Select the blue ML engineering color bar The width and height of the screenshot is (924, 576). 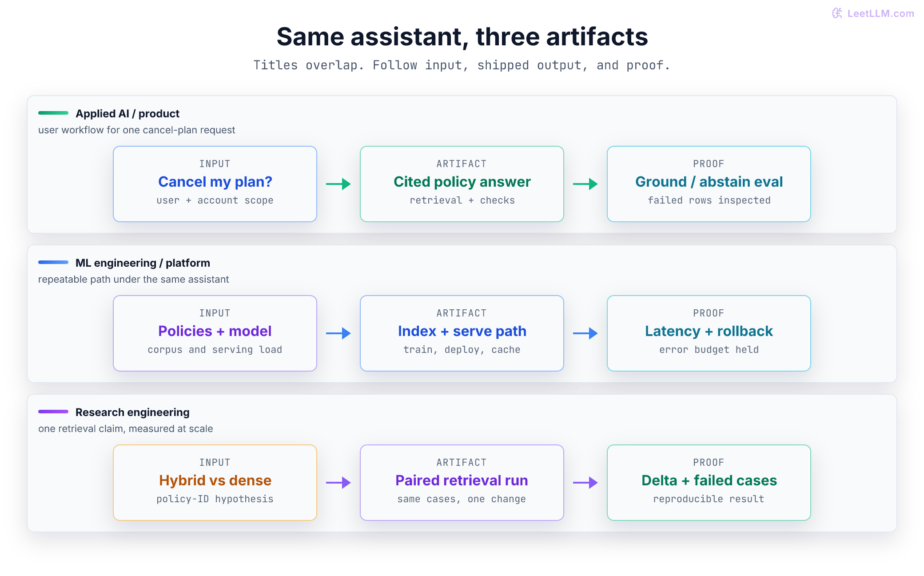point(53,262)
